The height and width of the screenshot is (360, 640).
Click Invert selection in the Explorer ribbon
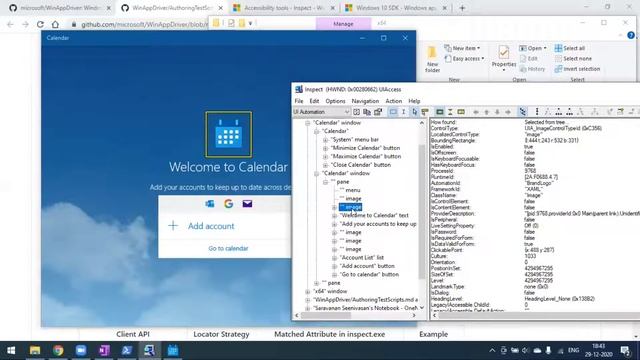(577, 69)
